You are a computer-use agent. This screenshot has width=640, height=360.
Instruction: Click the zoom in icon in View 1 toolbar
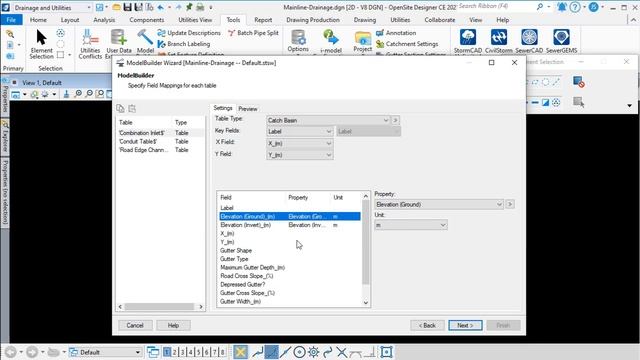point(78,94)
